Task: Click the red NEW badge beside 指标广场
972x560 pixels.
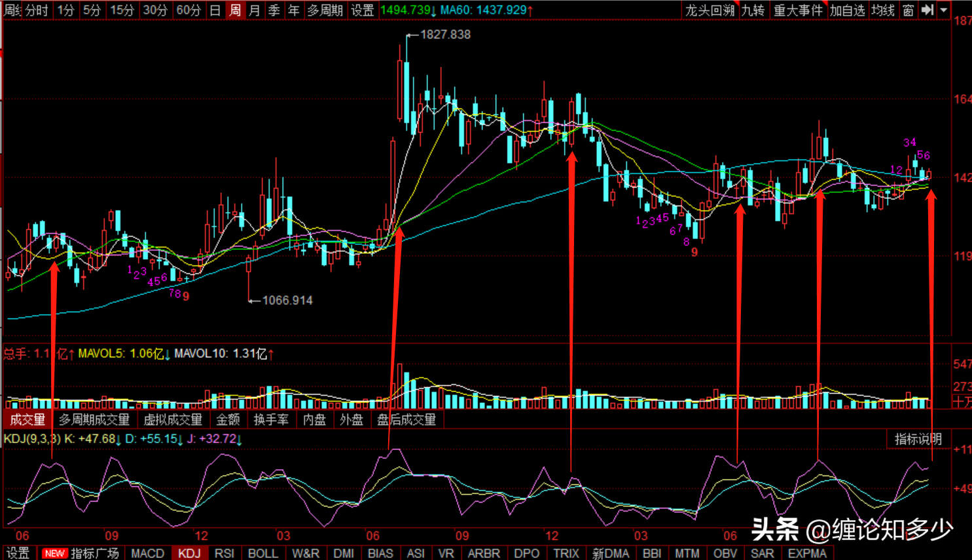Action: point(54,553)
